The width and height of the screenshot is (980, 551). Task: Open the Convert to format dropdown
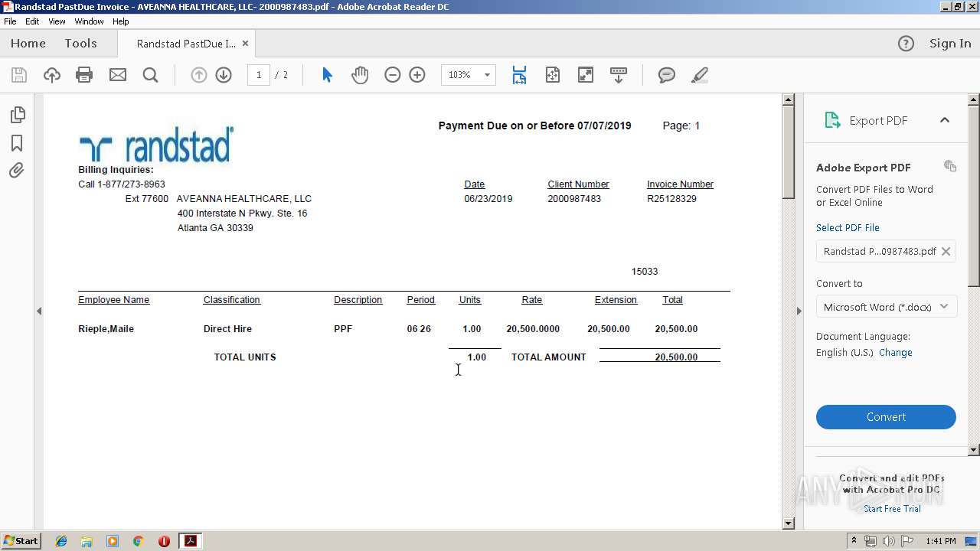[x=886, y=307]
